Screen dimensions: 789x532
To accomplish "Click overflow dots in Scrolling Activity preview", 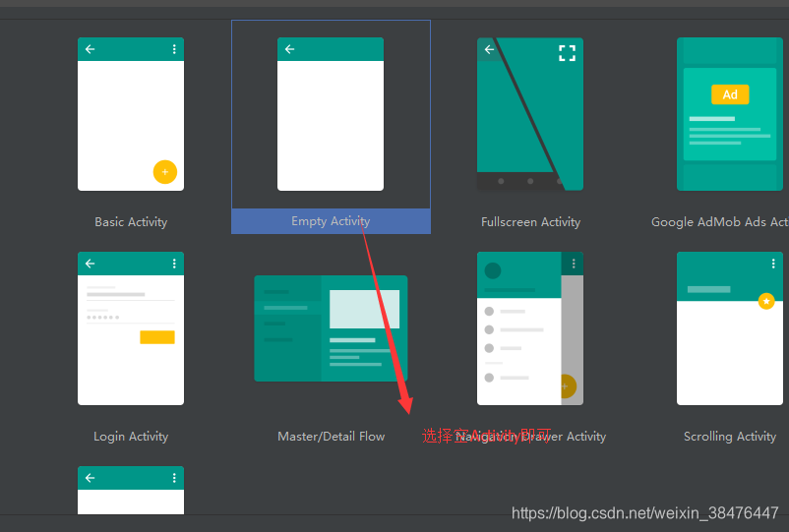I will pyautogui.click(x=773, y=264).
